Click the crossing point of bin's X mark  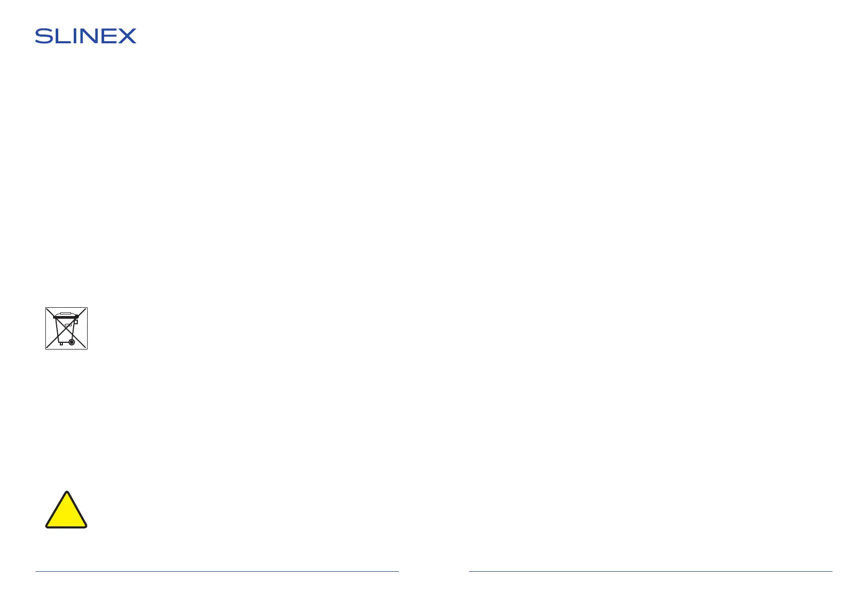(x=66, y=328)
